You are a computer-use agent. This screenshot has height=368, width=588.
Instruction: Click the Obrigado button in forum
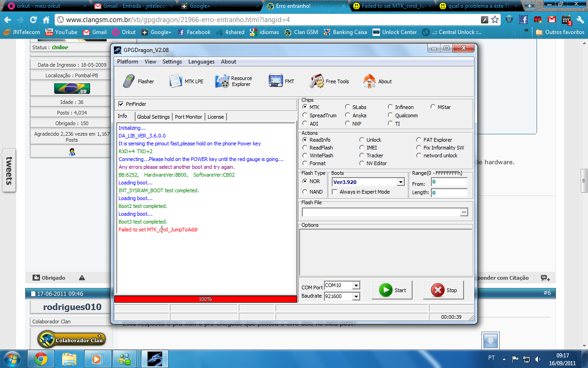click(x=49, y=278)
